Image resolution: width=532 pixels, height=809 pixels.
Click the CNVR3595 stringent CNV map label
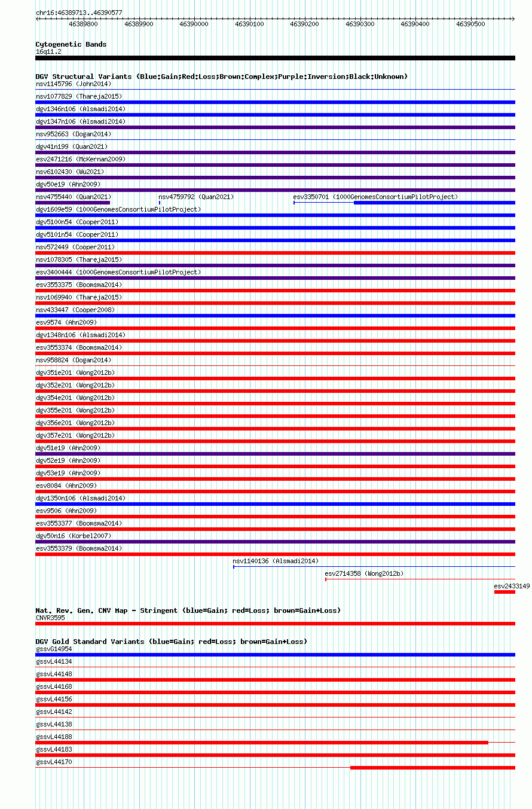(50, 618)
